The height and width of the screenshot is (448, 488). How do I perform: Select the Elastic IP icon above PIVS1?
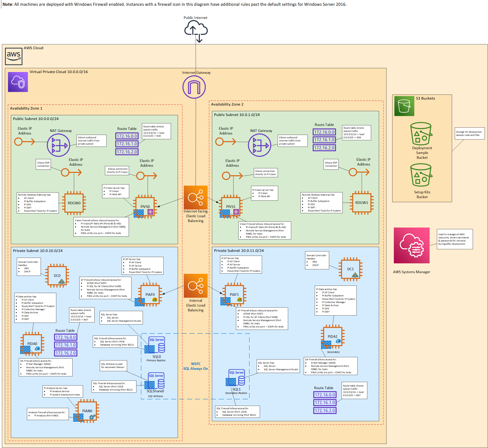[233, 175]
